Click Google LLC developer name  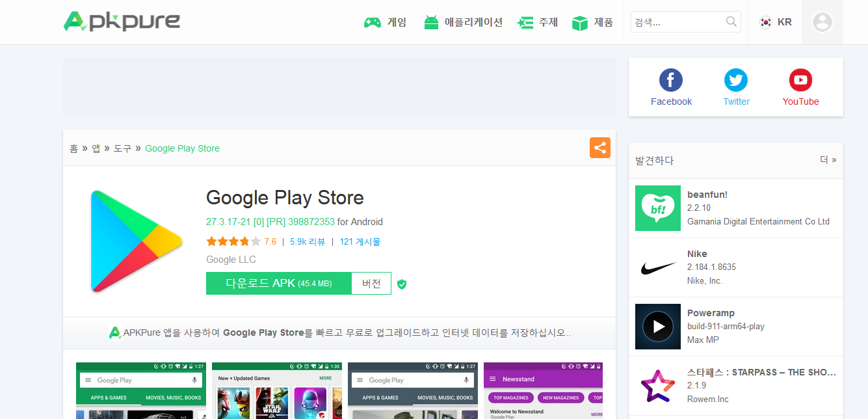[231, 260]
